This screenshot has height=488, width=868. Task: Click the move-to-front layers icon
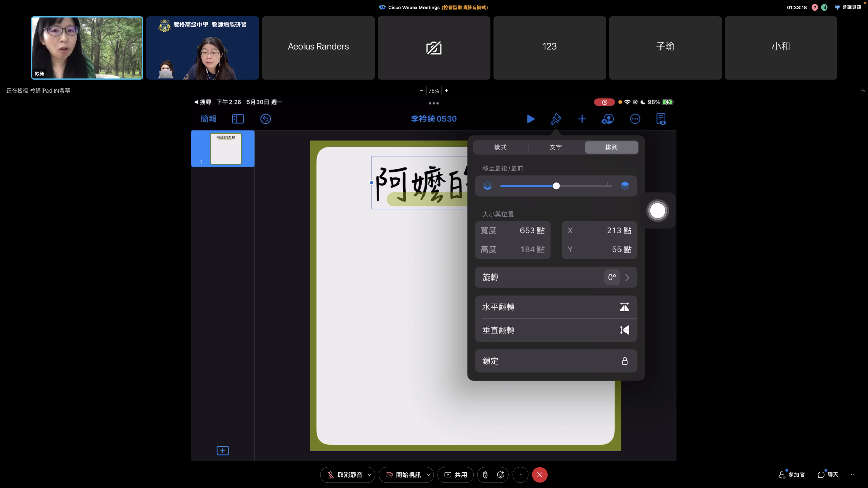point(625,186)
